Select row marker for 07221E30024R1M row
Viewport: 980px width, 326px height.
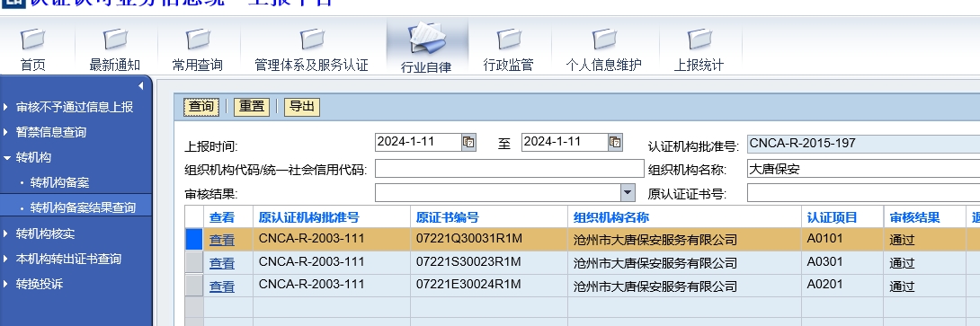point(194,286)
